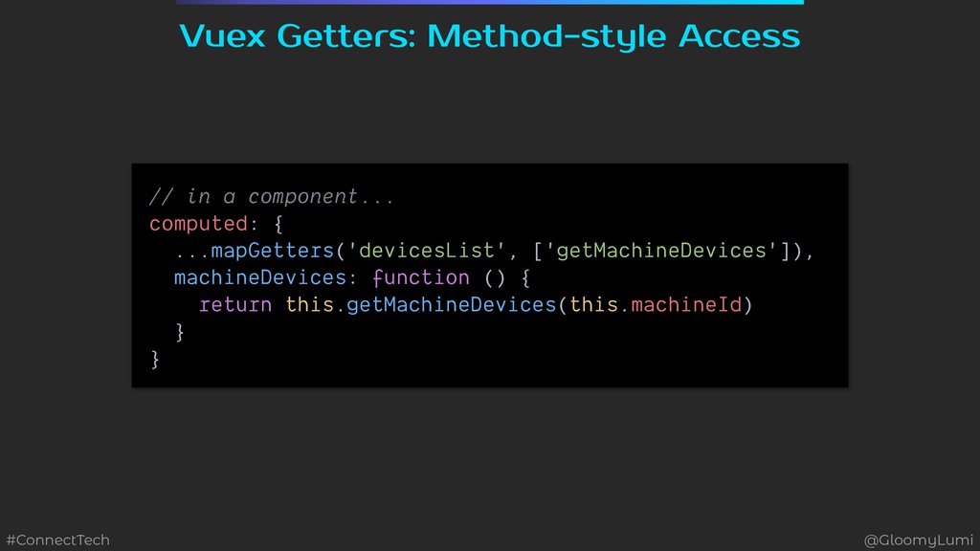The height and width of the screenshot is (551, 980).
Task: Click the slide title 'Vuex Getters: Method-style Access'
Action: [x=489, y=36]
